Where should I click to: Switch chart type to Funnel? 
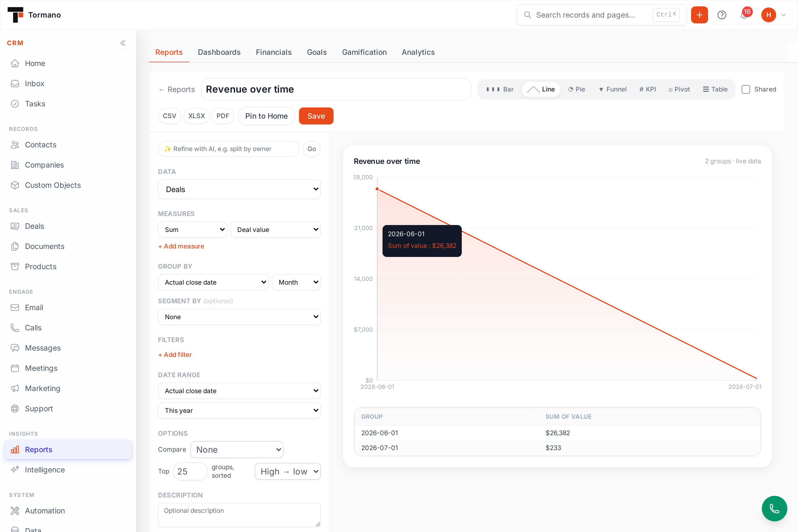click(612, 89)
